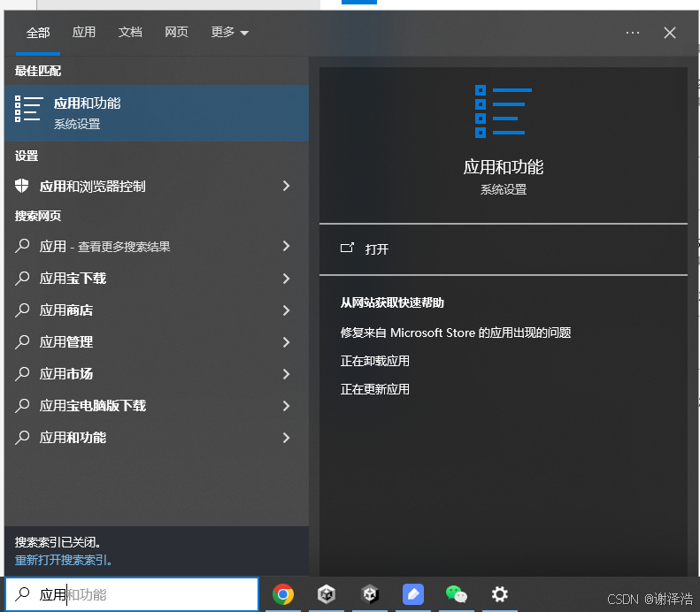Expand the 应用和浏览器控制 chevron

click(286, 186)
